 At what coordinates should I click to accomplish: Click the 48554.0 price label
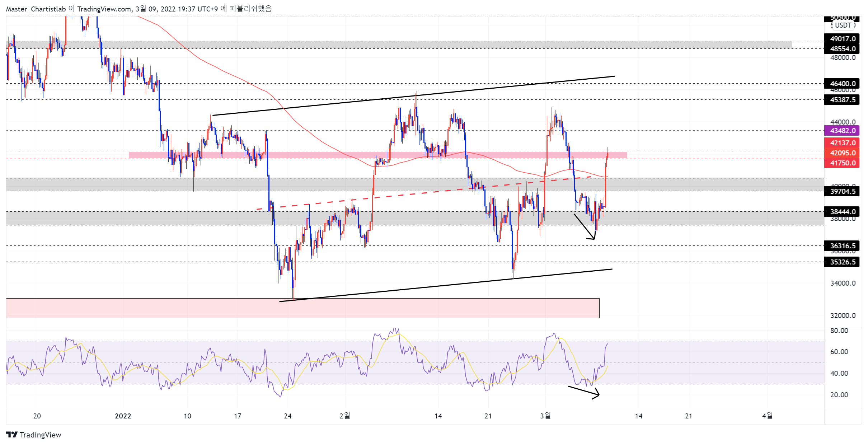coord(842,49)
